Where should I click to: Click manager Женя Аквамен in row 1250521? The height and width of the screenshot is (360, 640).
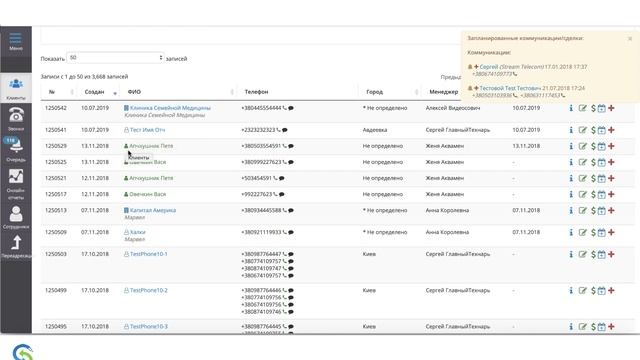tap(444, 178)
